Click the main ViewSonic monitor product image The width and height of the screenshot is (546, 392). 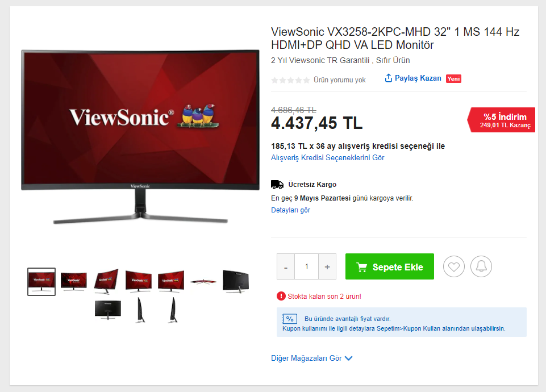point(140,136)
